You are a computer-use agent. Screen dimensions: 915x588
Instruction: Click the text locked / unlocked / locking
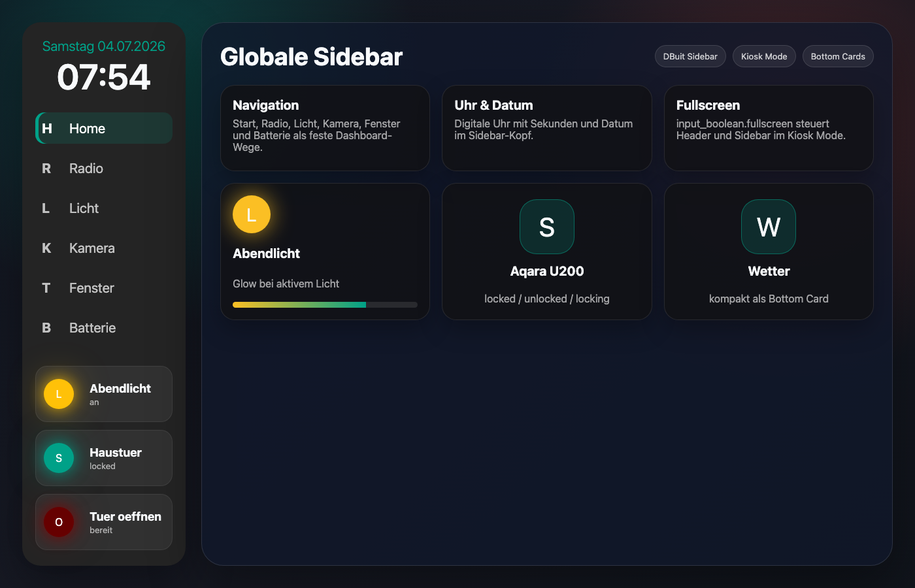tap(547, 299)
